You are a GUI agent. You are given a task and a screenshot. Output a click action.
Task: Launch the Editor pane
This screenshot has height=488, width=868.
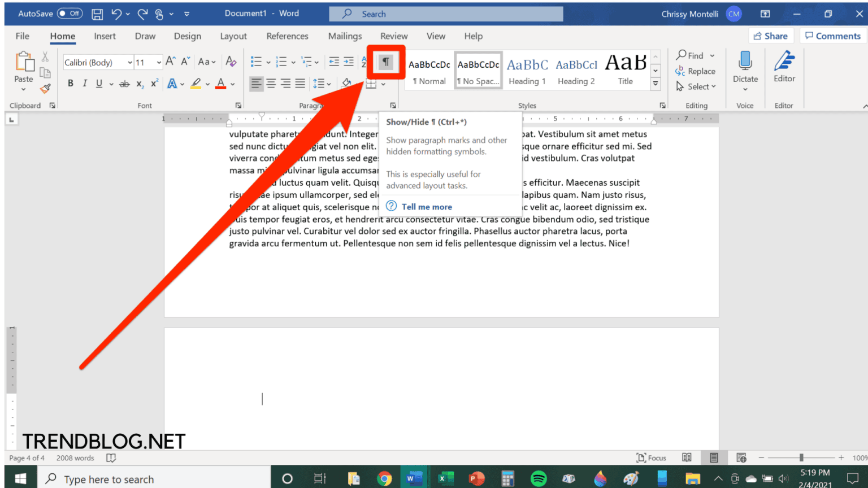tap(784, 68)
